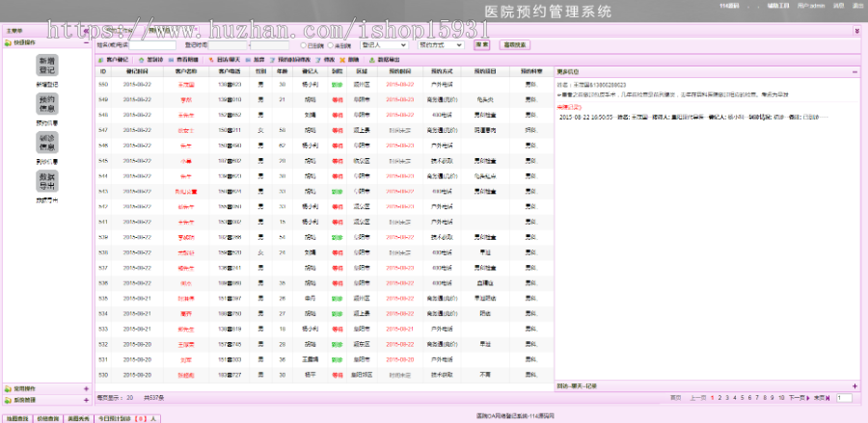This screenshot has width=868, height=423.
Task: Click the folder icon beside 快捷操作
Action: tap(8, 42)
